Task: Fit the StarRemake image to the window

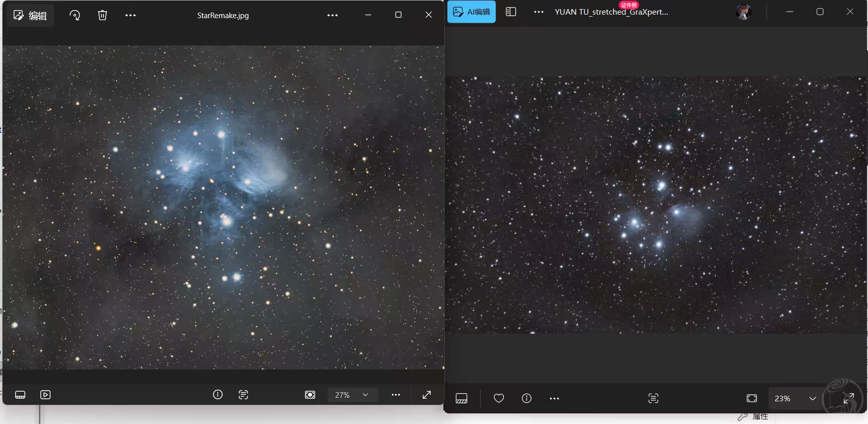Action: pos(310,395)
